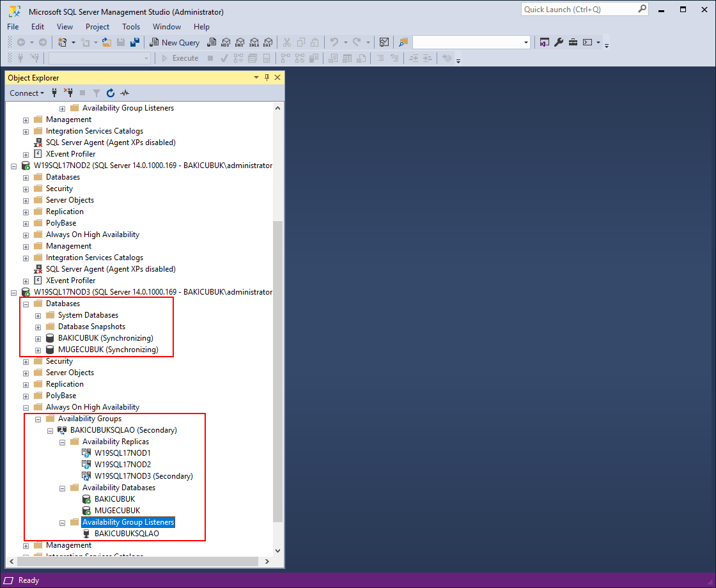716x588 pixels.
Task: Expand the Database Snapshots folder
Action: [38, 327]
